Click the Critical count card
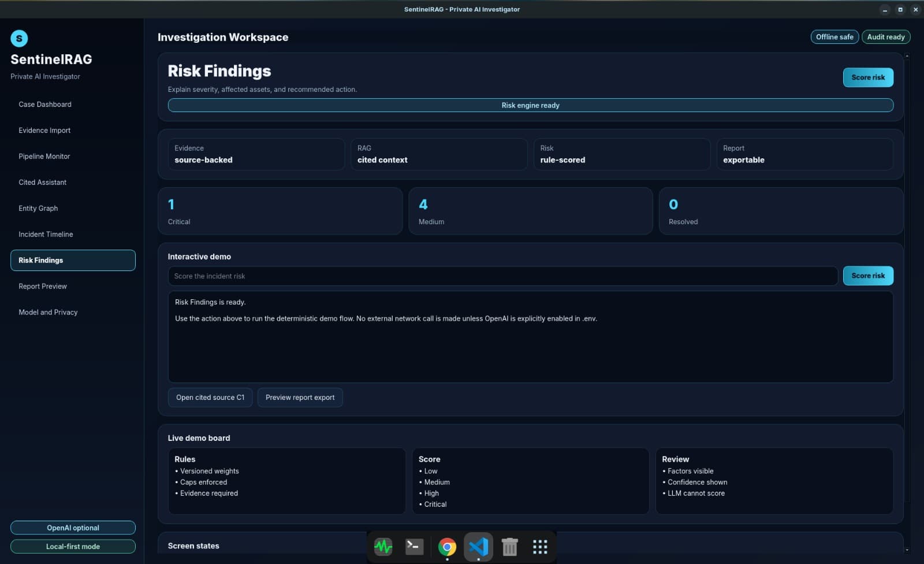Screen dimensions: 924x564 [280, 211]
